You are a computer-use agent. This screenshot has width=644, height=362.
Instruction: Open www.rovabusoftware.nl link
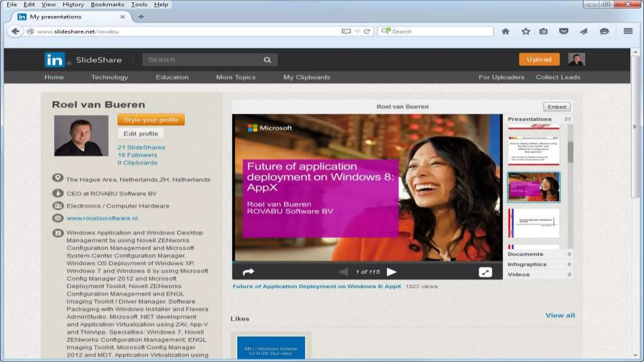click(102, 218)
